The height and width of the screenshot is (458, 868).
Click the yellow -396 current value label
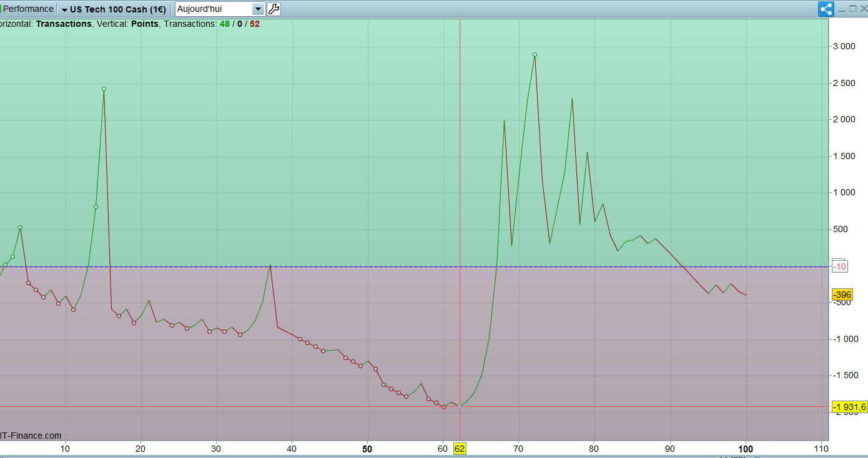coord(842,295)
